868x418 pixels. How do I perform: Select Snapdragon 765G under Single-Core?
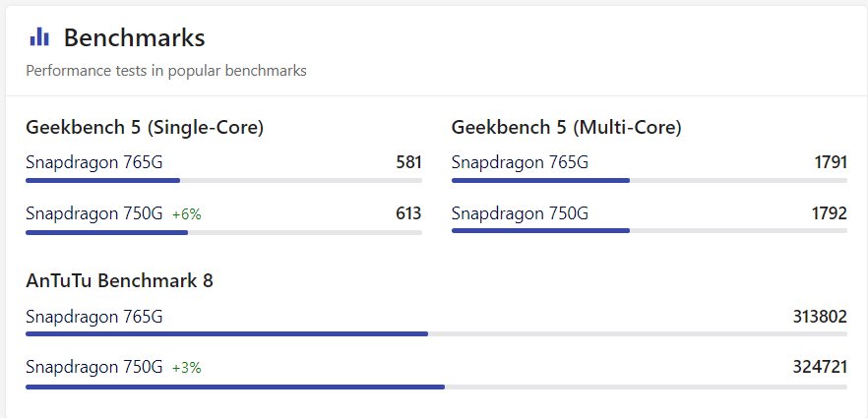pyautogui.click(x=94, y=162)
